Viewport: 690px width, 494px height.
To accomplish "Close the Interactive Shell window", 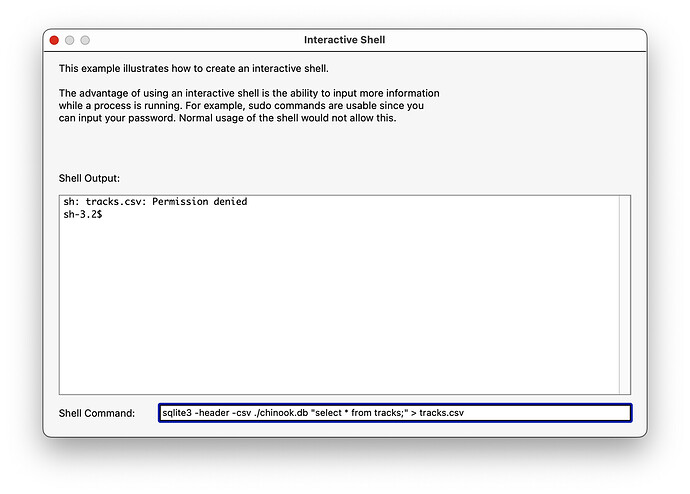I will tap(54, 40).
